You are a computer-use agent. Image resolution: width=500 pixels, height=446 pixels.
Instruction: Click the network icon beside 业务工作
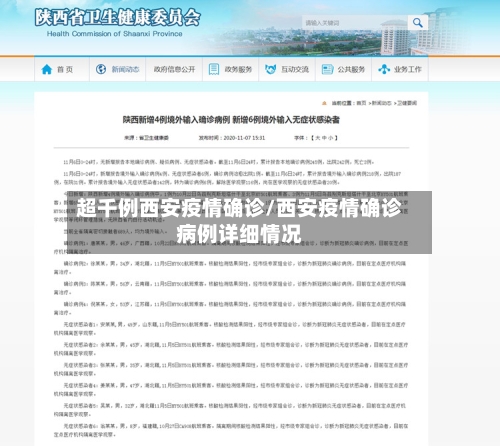384,69
